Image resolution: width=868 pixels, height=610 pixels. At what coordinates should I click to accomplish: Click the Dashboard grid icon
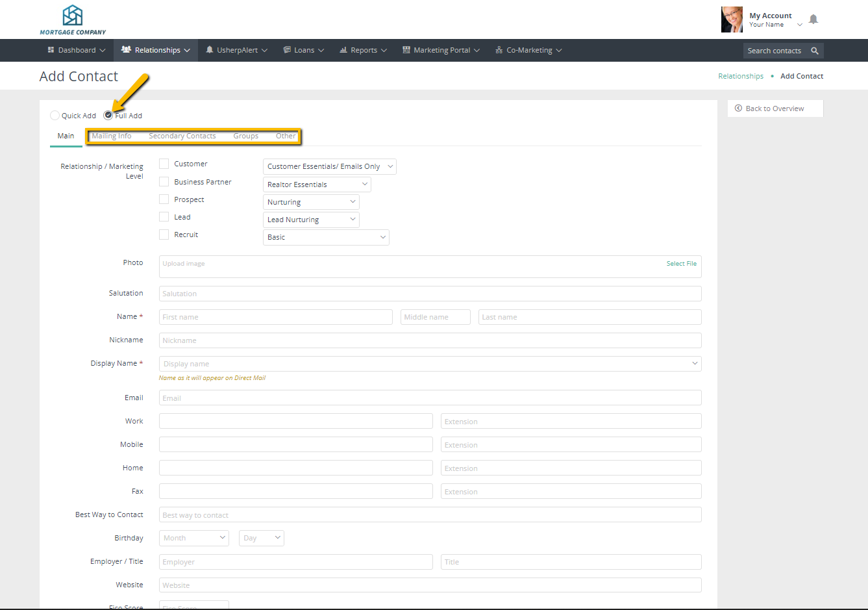pos(51,50)
